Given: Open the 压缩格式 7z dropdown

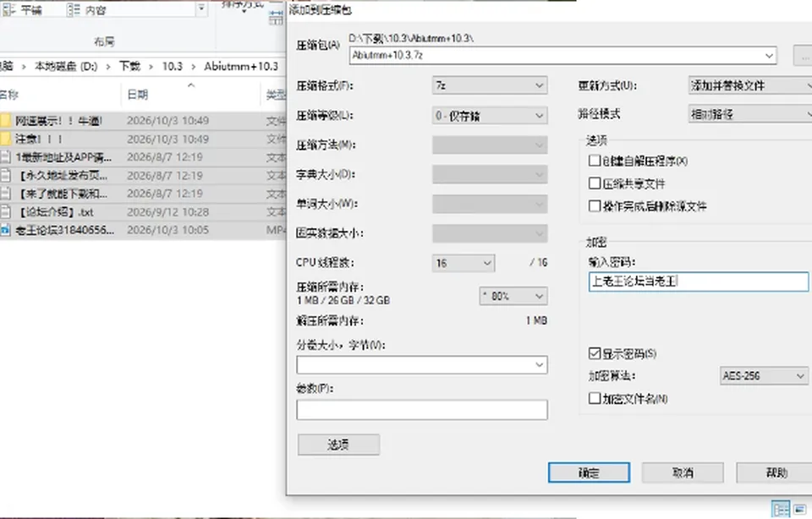Looking at the screenshot, I should (x=490, y=85).
